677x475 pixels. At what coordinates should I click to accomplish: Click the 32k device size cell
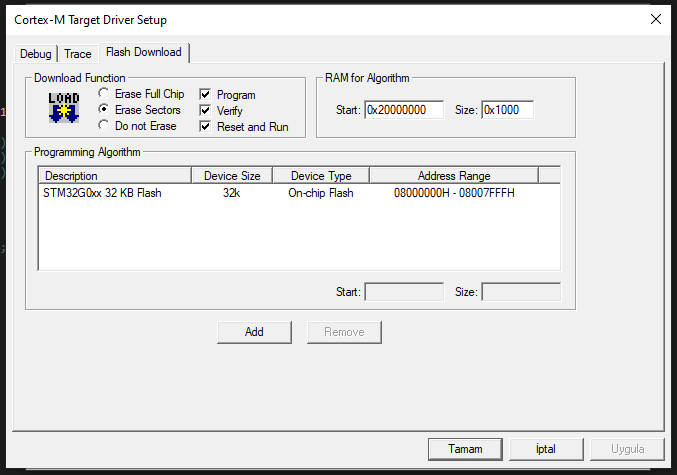click(231, 193)
